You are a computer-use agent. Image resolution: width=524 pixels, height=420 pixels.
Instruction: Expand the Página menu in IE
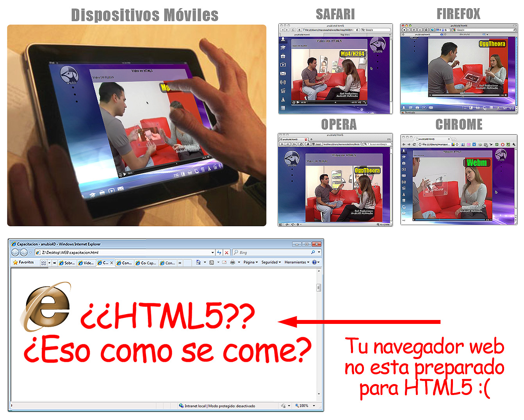[251, 263]
